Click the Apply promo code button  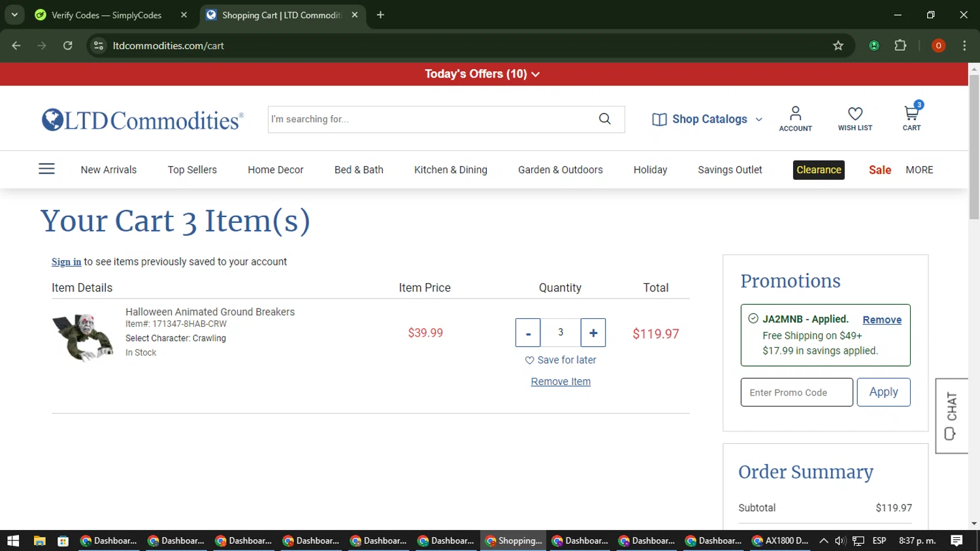(x=883, y=392)
